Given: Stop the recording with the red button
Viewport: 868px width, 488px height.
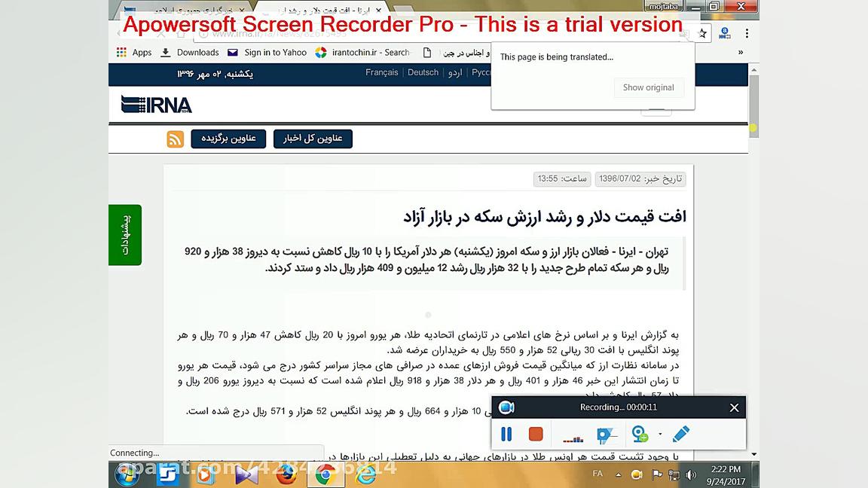Looking at the screenshot, I should point(536,434).
